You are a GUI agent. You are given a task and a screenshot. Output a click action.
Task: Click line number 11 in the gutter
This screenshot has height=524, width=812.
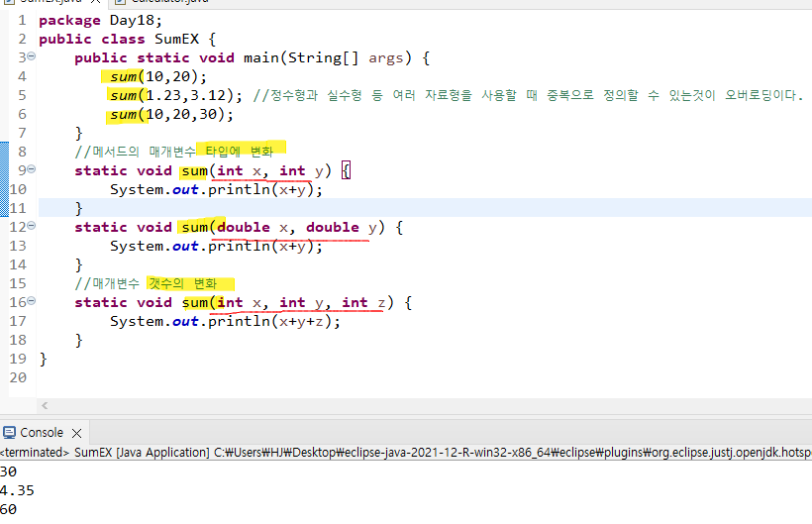coord(18,208)
